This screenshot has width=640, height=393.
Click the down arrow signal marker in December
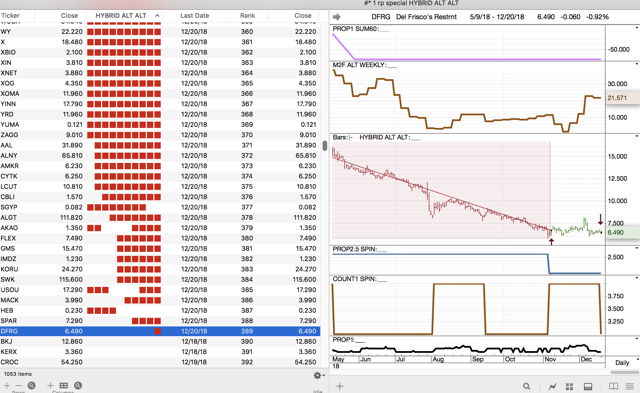(x=600, y=220)
